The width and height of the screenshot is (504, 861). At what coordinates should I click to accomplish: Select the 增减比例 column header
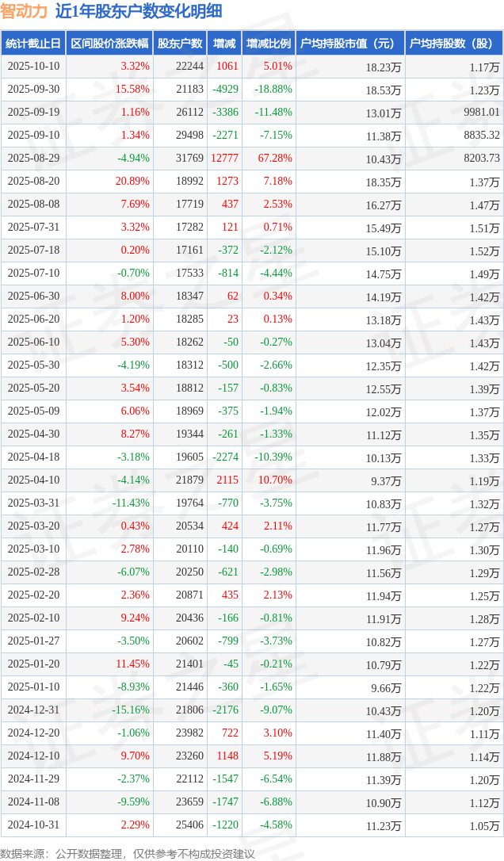268,44
